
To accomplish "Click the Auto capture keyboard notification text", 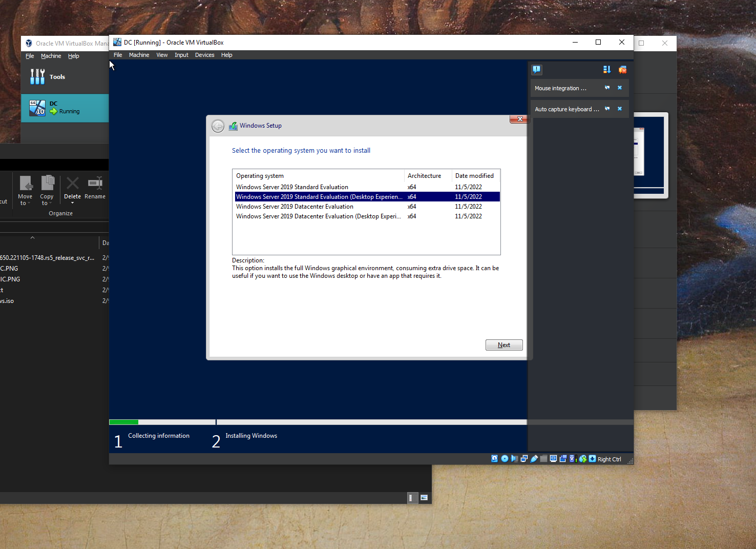I will click(x=566, y=109).
